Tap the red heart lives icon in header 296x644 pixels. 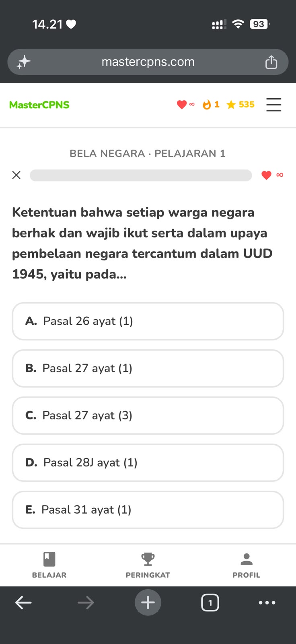pyautogui.click(x=182, y=105)
